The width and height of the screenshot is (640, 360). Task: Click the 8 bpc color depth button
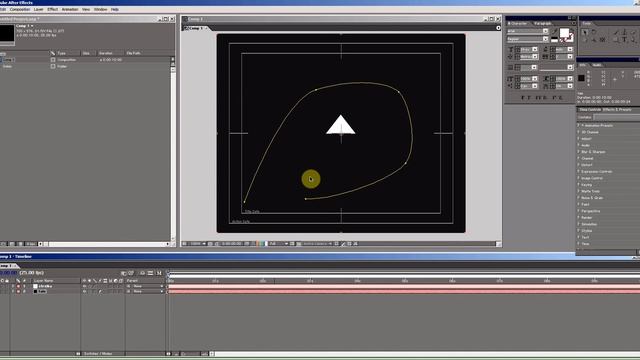tap(31, 244)
